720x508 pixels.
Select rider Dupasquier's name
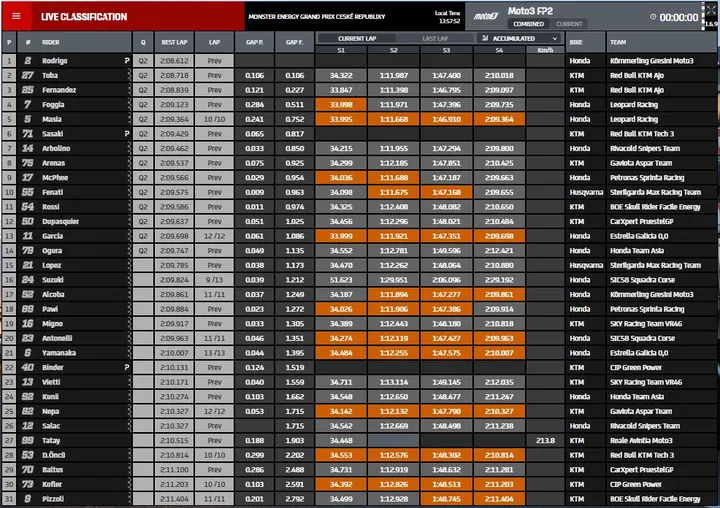tap(61, 221)
